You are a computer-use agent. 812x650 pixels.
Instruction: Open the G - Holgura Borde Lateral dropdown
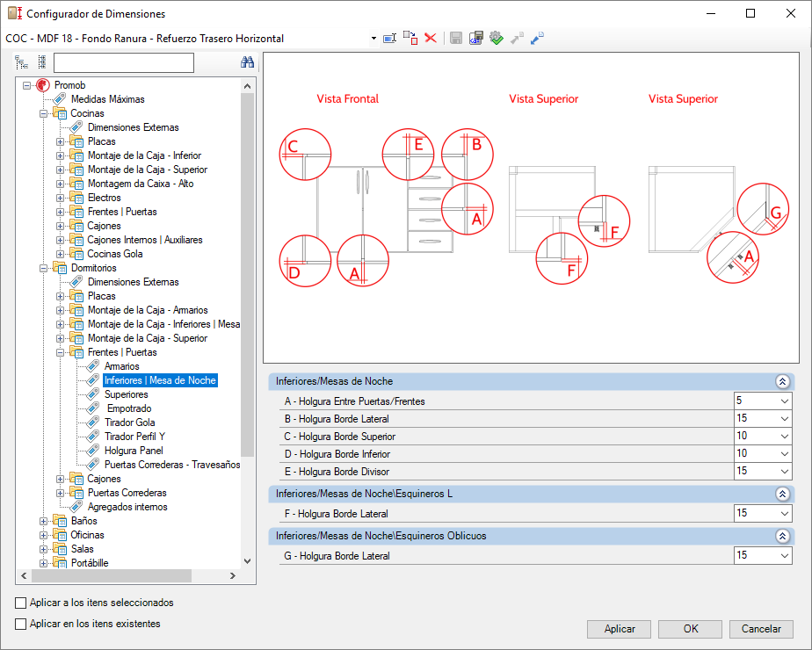pyautogui.click(x=785, y=556)
